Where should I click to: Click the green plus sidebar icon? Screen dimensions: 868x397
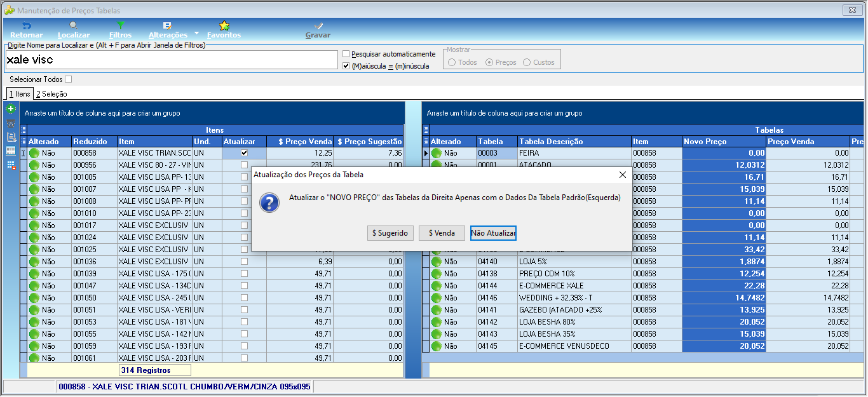tap(11, 109)
